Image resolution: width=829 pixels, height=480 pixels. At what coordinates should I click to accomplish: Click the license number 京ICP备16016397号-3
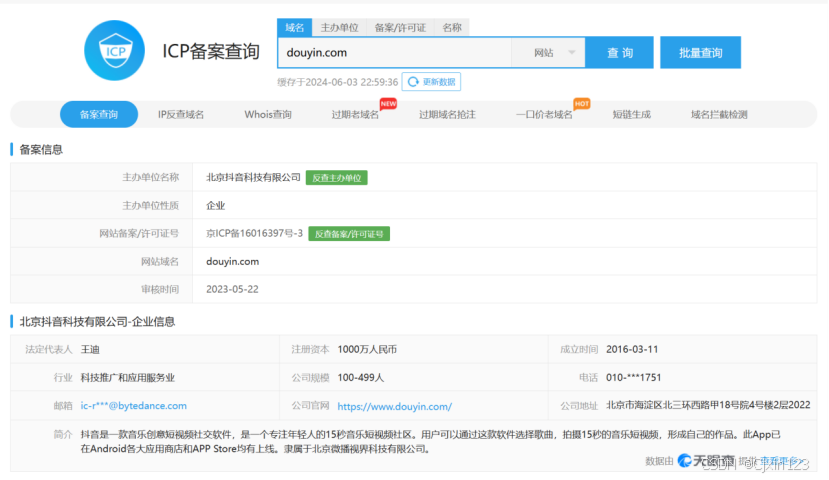pyautogui.click(x=254, y=233)
